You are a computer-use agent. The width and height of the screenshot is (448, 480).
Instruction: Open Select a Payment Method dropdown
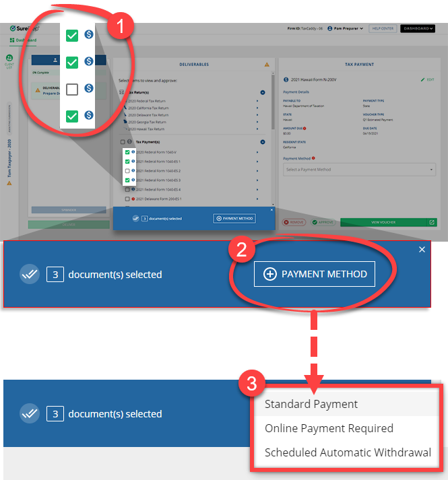click(x=360, y=170)
